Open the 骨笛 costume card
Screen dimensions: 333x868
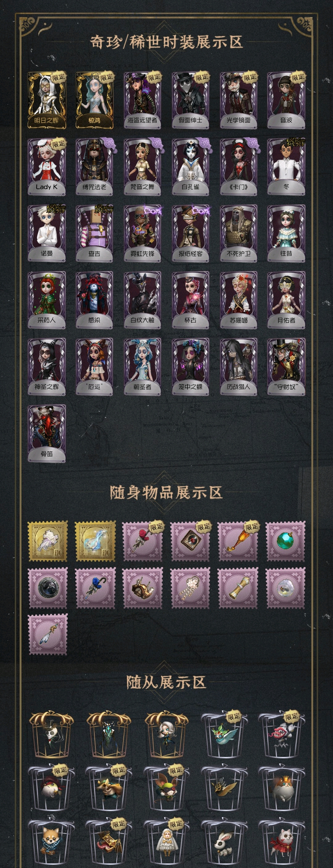point(47,434)
